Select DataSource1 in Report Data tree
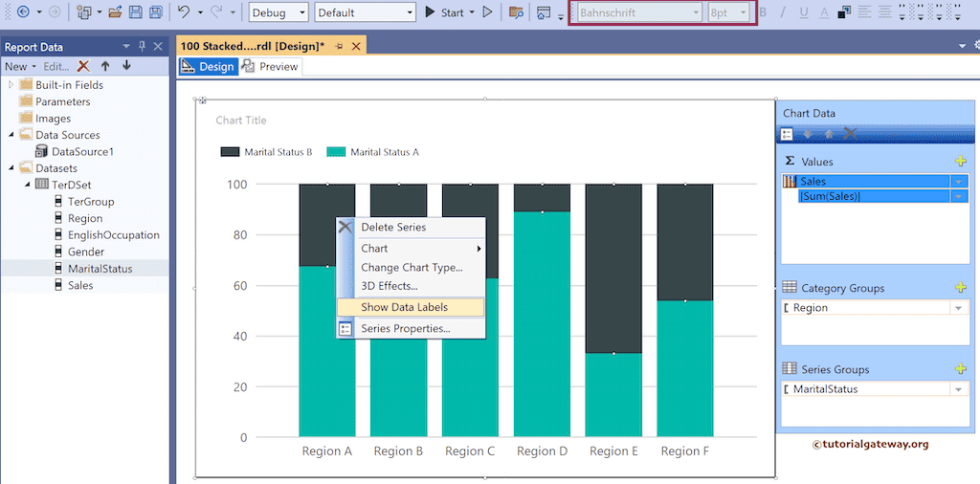This screenshot has width=980, height=484. (82, 152)
